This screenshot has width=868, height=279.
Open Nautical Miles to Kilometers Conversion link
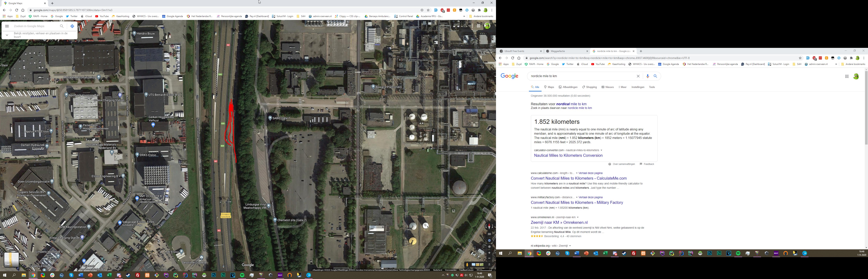click(568, 155)
